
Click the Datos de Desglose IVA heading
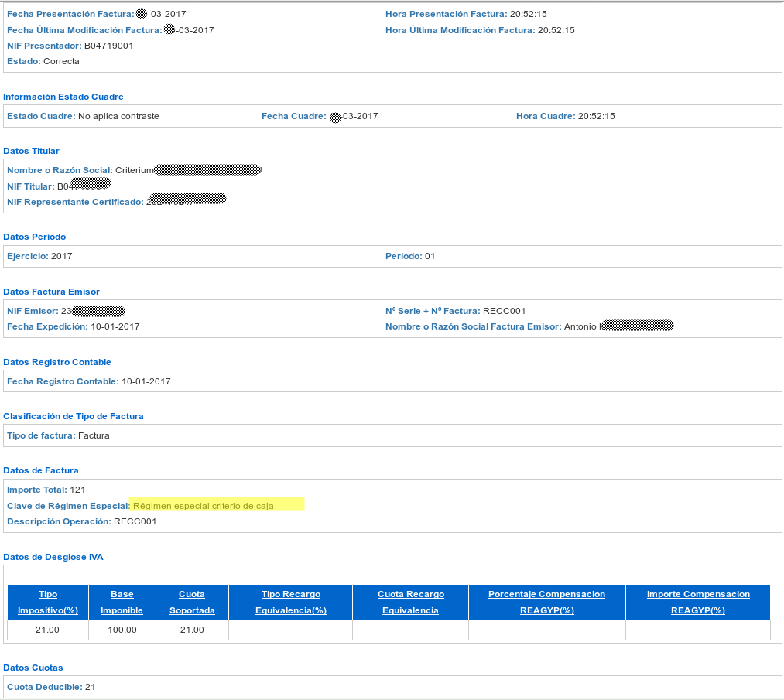click(53, 557)
